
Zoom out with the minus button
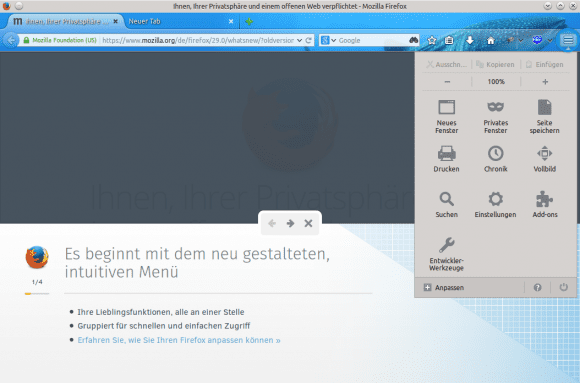point(447,81)
